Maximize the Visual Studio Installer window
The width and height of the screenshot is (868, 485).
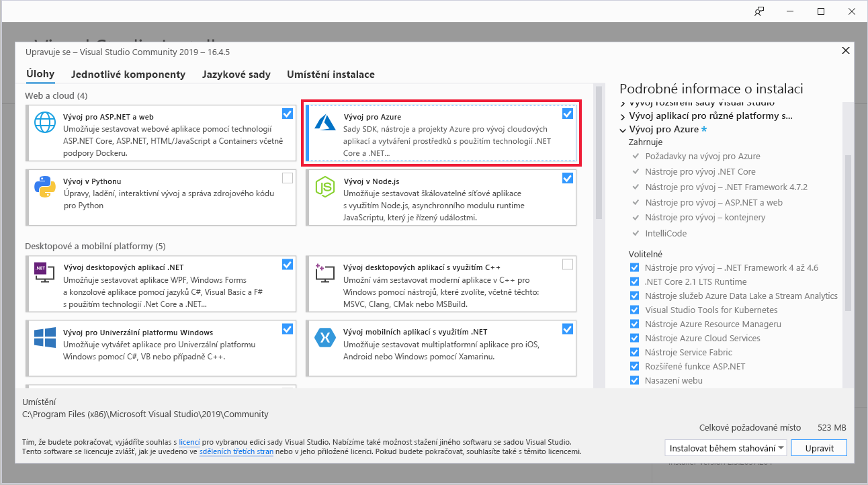coord(821,11)
